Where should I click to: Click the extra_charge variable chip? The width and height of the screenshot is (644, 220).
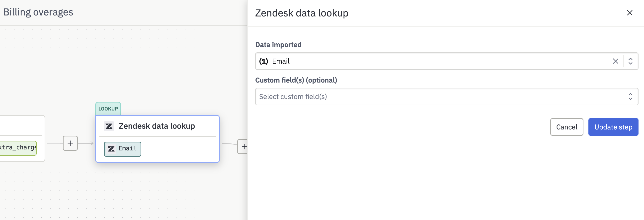click(x=18, y=148)
